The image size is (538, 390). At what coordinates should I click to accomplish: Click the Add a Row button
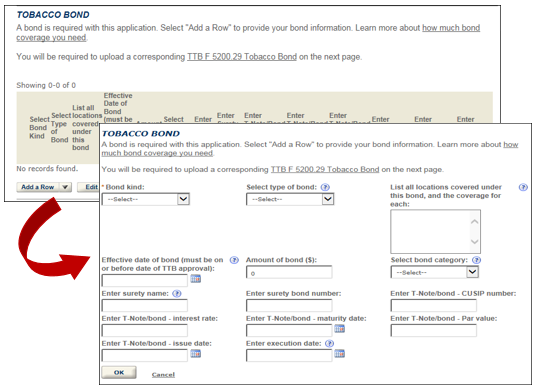[38, 187]
